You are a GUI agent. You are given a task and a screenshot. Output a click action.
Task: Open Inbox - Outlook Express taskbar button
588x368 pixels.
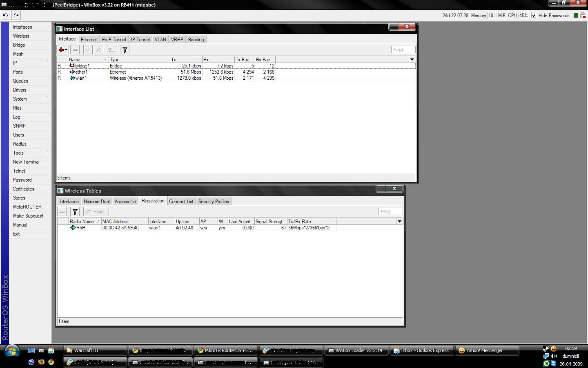click(422, 350)
